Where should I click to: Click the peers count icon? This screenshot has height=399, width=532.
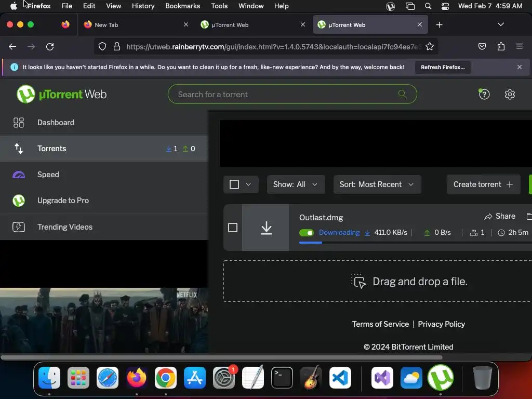(x=474, y=233)
